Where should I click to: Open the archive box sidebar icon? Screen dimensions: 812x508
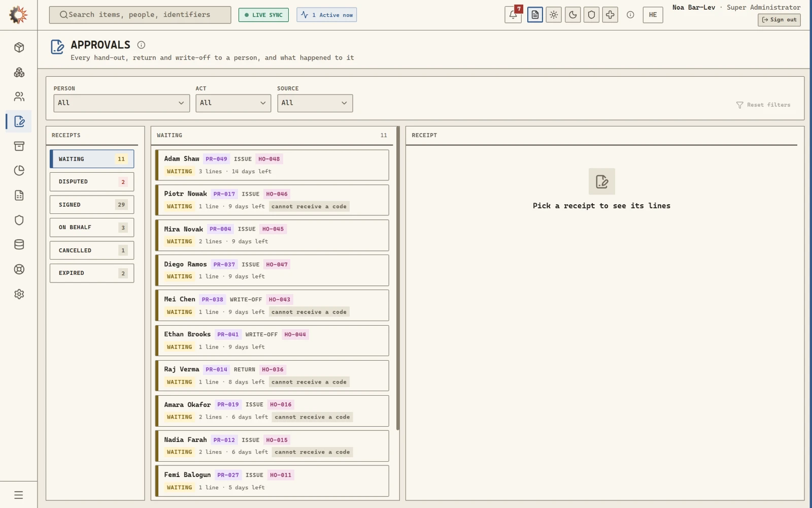tap(19, 146)
